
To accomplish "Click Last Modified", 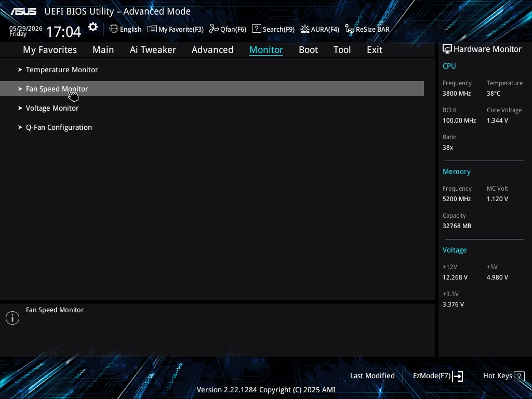I will click(372, 376).
